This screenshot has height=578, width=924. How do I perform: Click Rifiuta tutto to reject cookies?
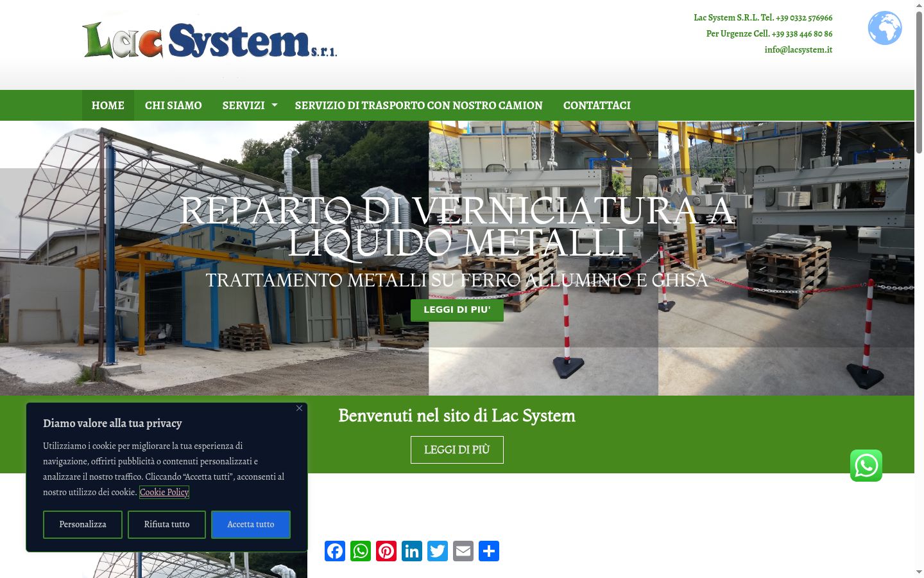(x=167, y=525)
